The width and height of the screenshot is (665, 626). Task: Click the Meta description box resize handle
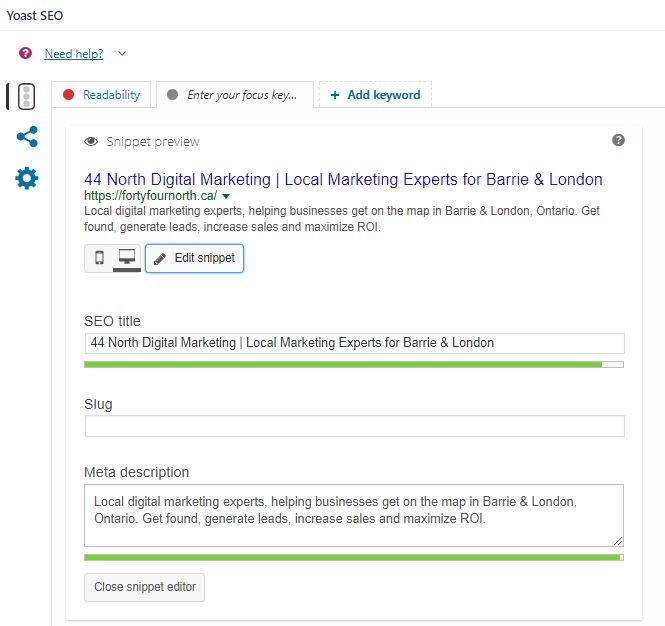point(618,541)
